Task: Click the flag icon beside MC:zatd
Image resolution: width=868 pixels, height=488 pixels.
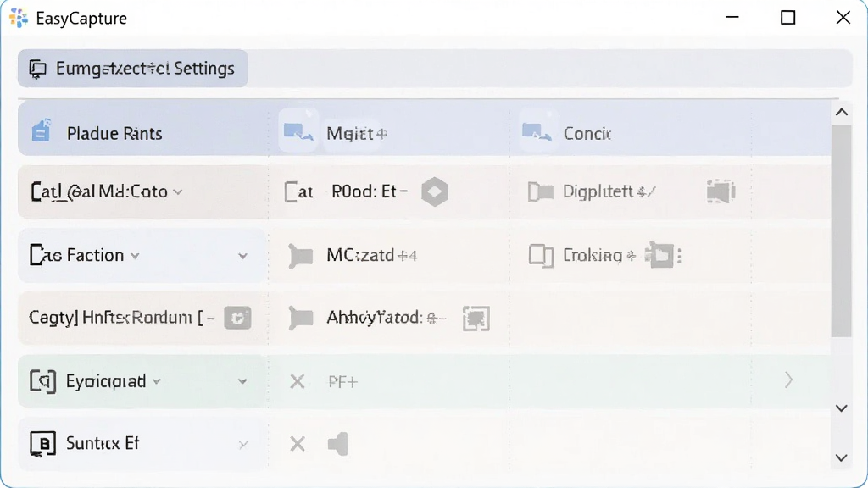Action: coord(301,256)
